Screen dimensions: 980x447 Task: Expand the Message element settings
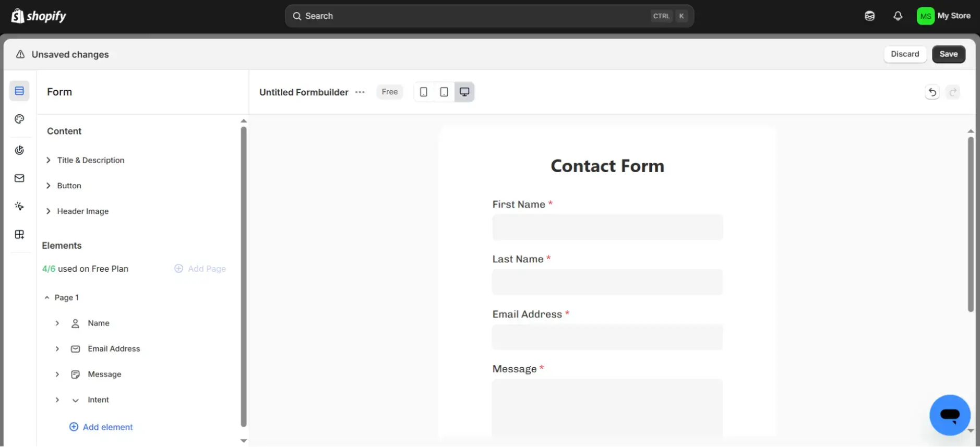pos(57,374)
